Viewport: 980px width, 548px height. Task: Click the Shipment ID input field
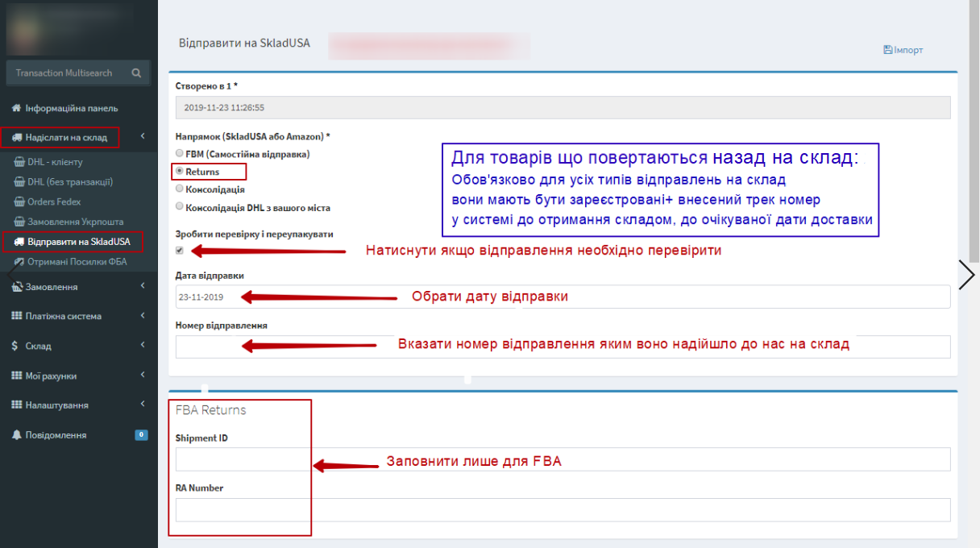[563, 459]
